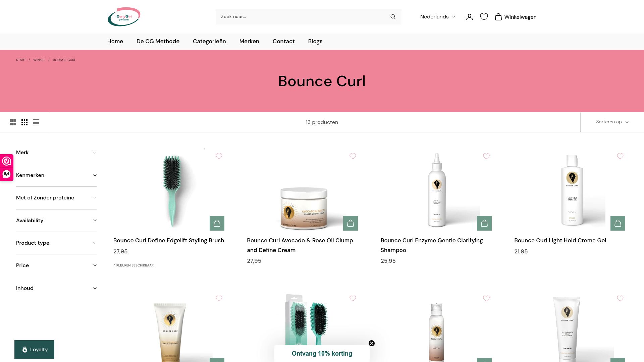Add Define Edgelift Styling Brush to cart

(217, 223)
